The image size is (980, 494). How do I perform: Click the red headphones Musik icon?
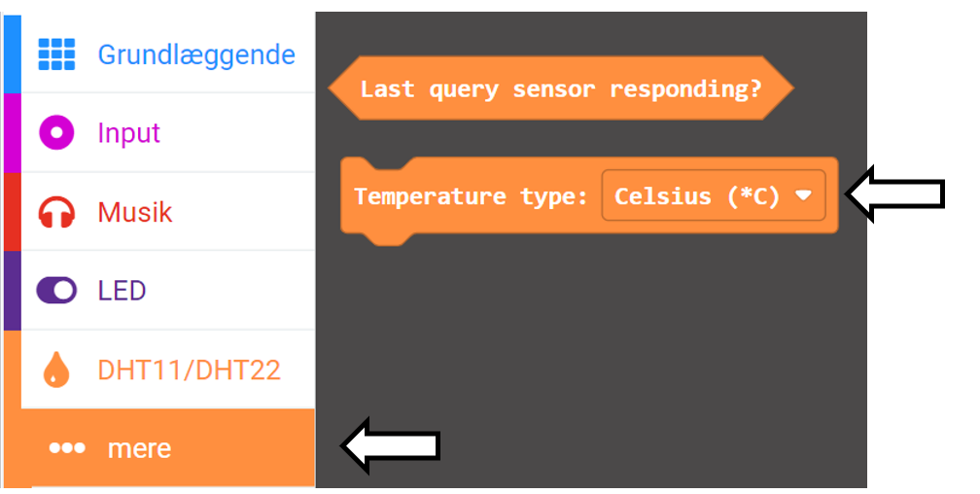coord(56,212)
